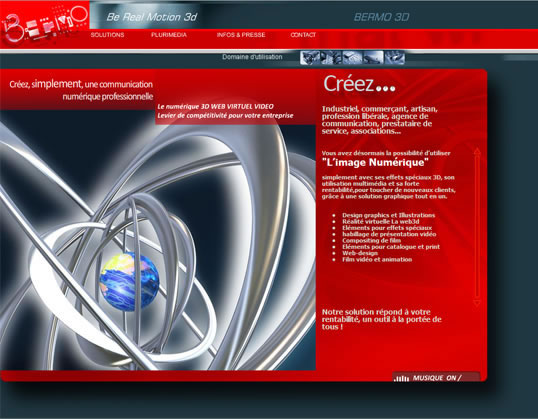Click the red text-panel scrollbar track
Viewport: 538px width, 419px height.
pyautogui.click(x=477, y=227)
